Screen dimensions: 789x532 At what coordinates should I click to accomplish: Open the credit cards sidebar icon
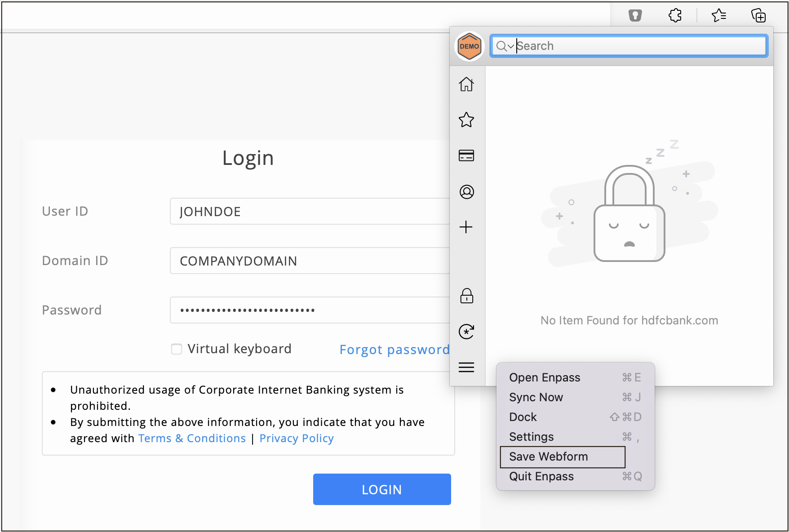tap(466, 155)
